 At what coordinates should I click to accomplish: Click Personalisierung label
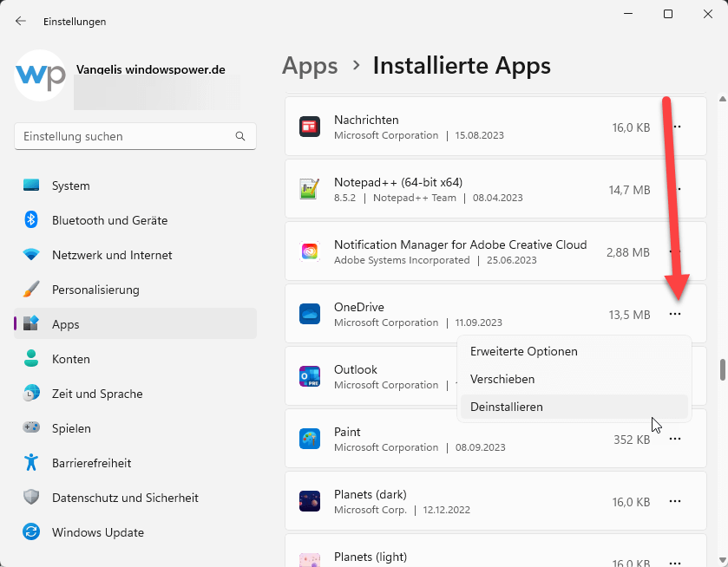coord(95,290)
